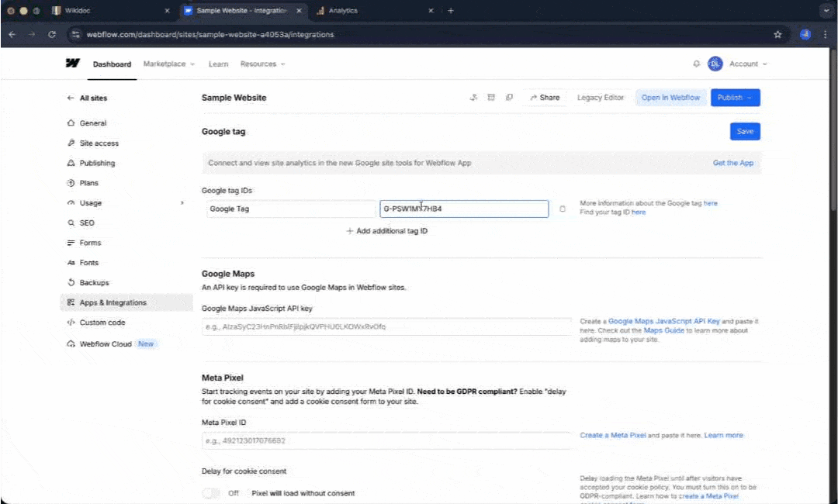Click Open in Webflow button

[x=670, y=97]
